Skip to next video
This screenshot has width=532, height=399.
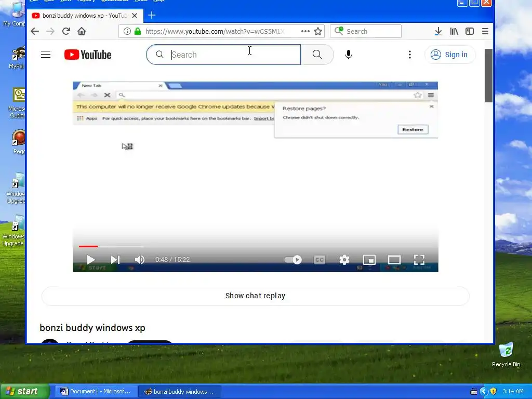pos(115,260)
